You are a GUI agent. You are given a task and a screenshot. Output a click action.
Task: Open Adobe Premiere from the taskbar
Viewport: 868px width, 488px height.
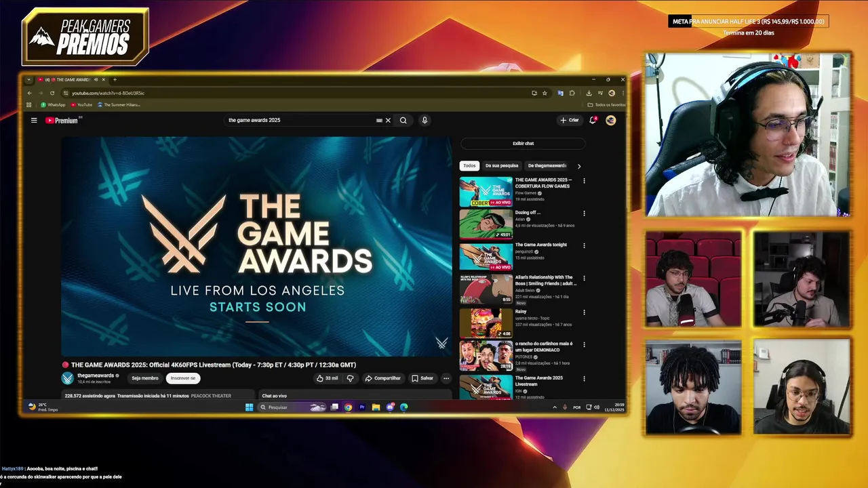[362, 407]
